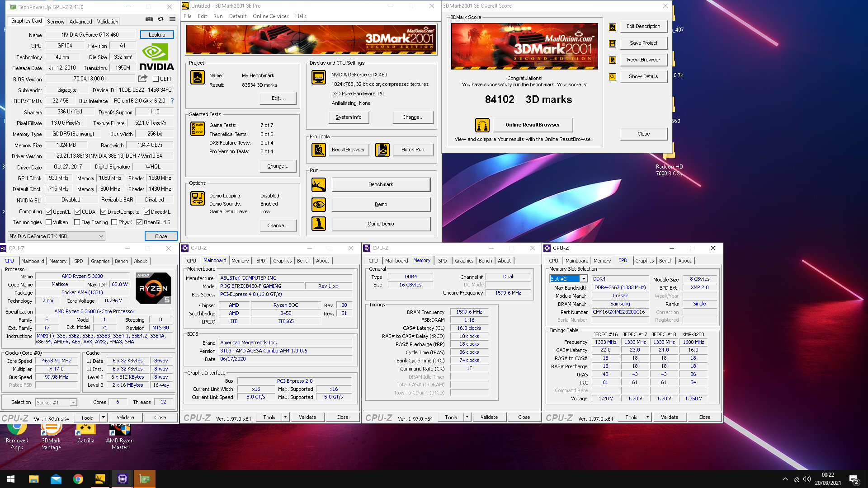Image resolution: width=868 pixels, height=488 pixels.
Task: Click the 3DMark2001 Second Edition banner image
Action: (311, 40)
